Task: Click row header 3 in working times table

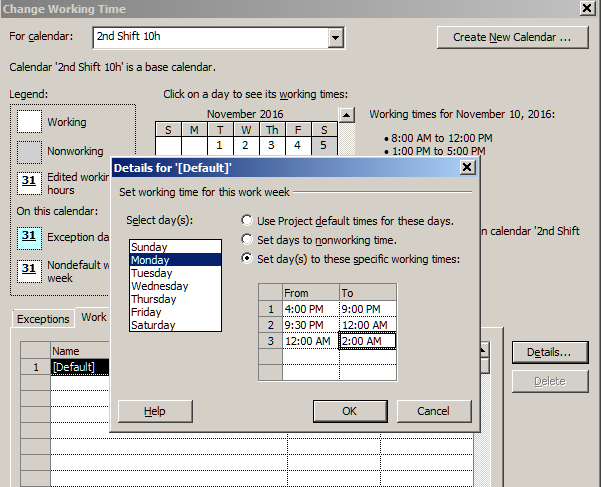Action: (x=271, y=341)
